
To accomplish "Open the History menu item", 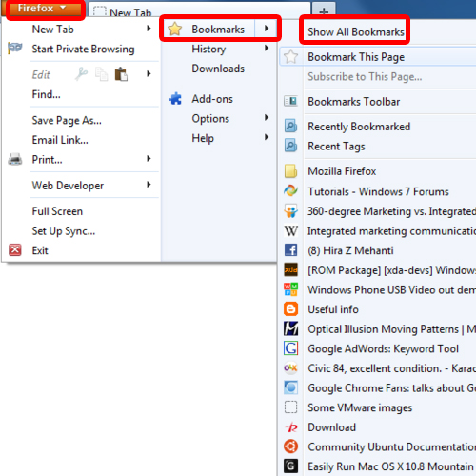I will [x=208, y=50].
